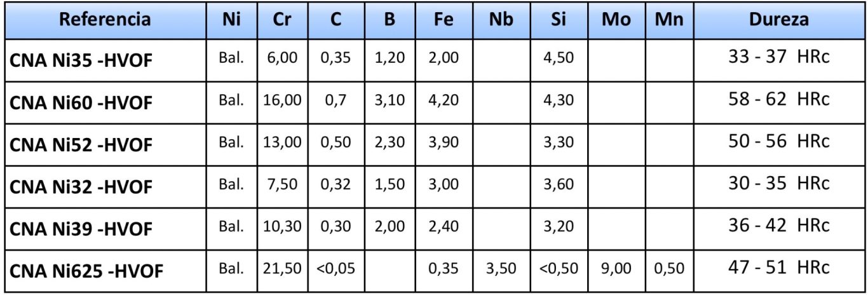
Task: Click the Nb value 3,50 cell
Action: click(x=501, y=271)
